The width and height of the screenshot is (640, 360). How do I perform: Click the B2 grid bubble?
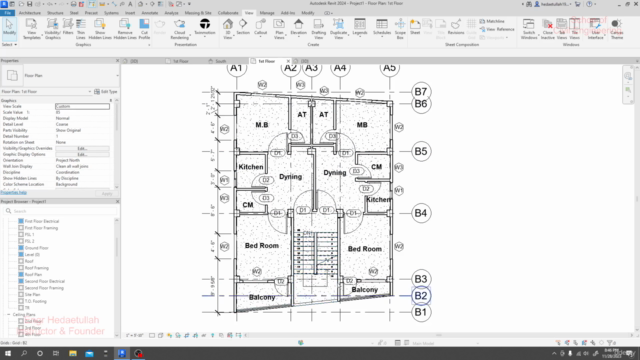[x=421, y=296]
